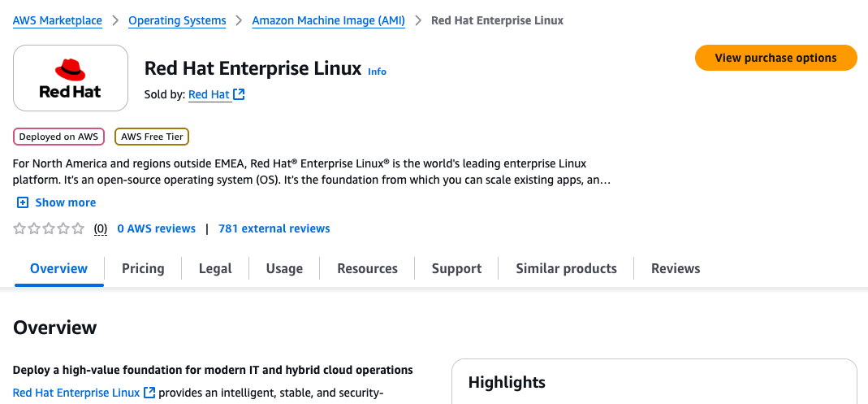The width and height of the screenshot is (868, 404).
Task: Visit the Red Hat seller link
Action: click(x=209, y=95)
